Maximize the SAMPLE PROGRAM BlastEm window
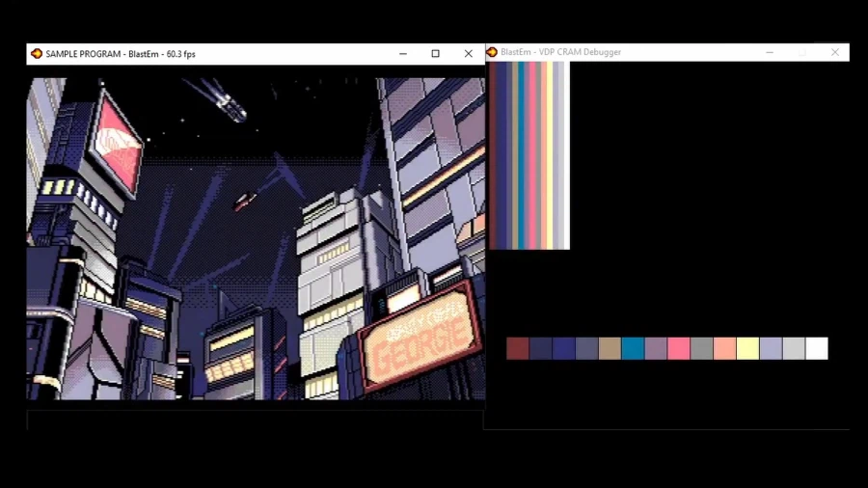 (436, 54)
